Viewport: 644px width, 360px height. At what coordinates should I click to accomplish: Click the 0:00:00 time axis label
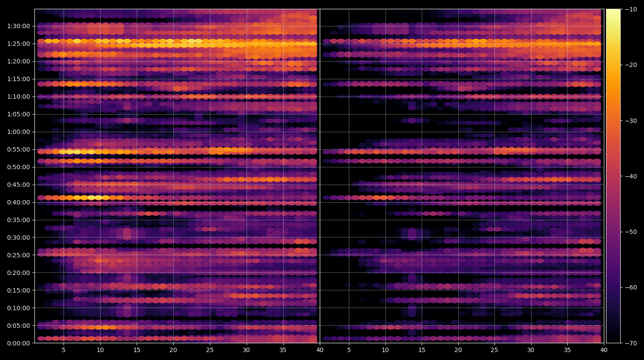(x=19, y=343)
